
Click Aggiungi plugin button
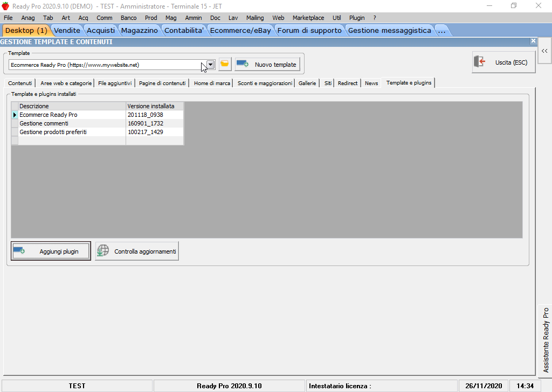click(51, 251)
